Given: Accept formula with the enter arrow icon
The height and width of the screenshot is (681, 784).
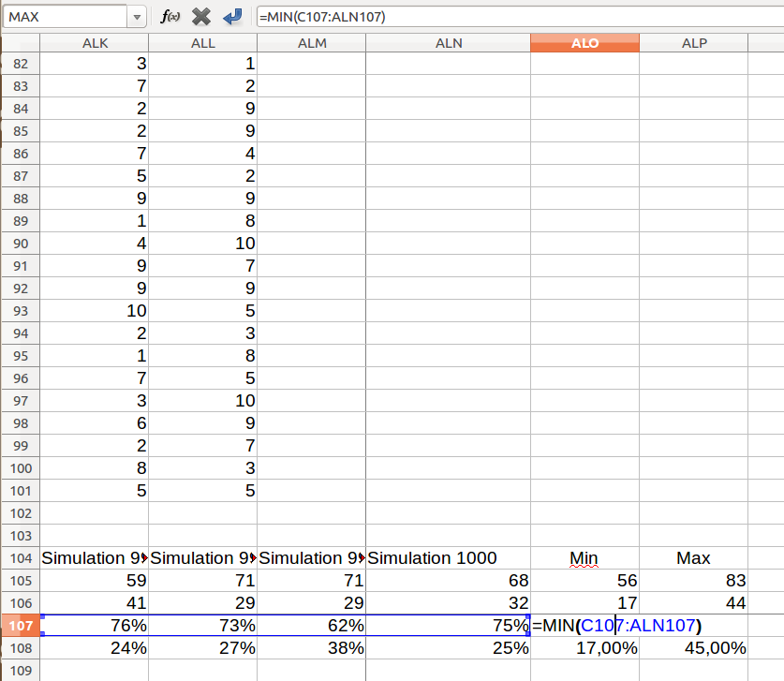Looking at the screenshot, I should (x=232, y=17).
